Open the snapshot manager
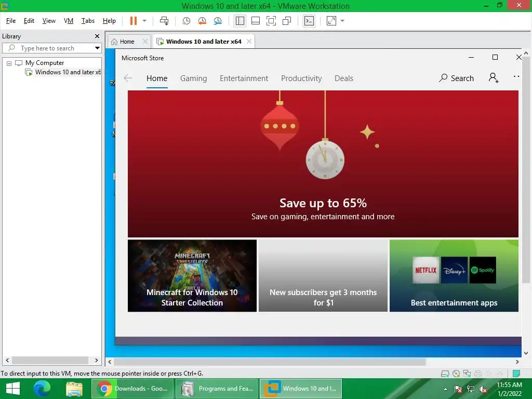Screen dimensions: 532x399 tap(218, 21)
